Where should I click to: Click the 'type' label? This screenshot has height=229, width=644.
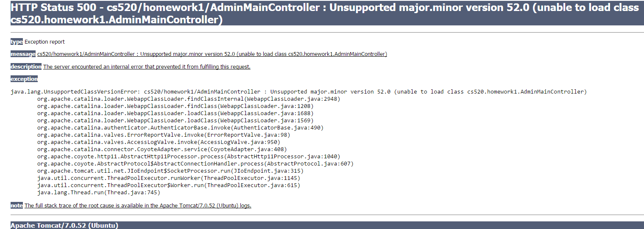(17, 41)
